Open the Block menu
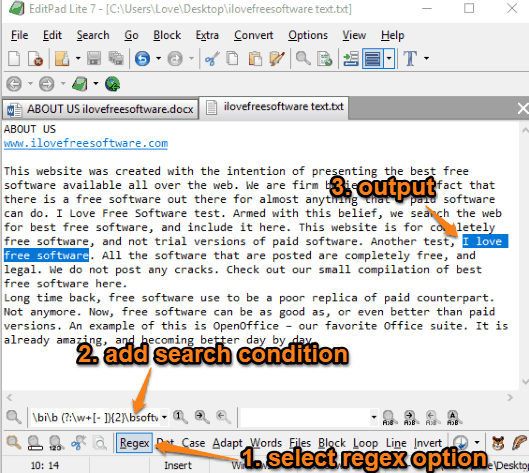The width and height of the screenshot is (529, 473). coord(167,35)
